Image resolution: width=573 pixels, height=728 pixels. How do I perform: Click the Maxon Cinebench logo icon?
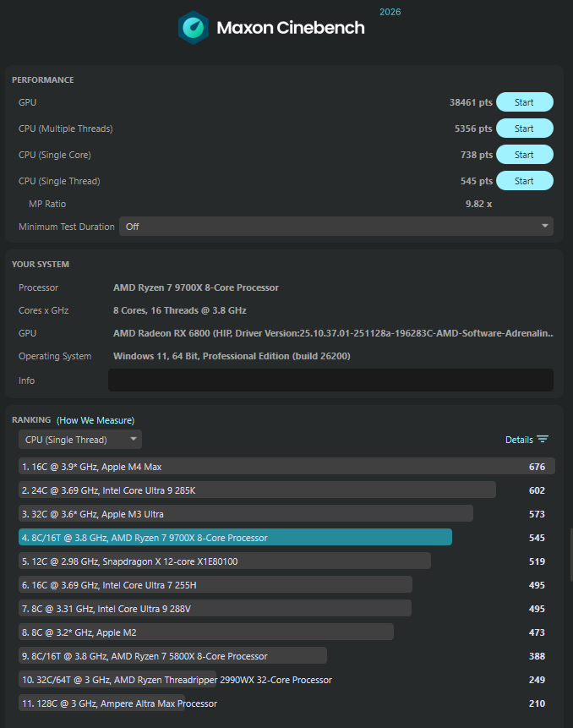193,28
